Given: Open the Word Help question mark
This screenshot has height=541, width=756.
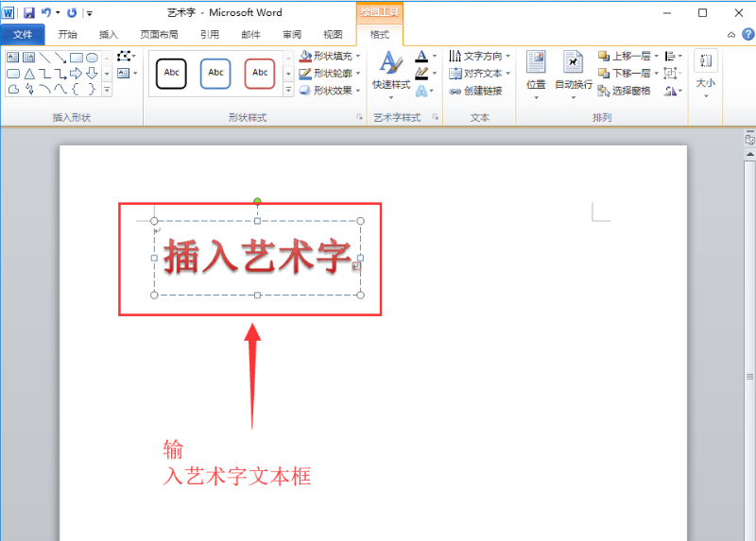Looking at the screenshot, I should click(x=747, y=34).
